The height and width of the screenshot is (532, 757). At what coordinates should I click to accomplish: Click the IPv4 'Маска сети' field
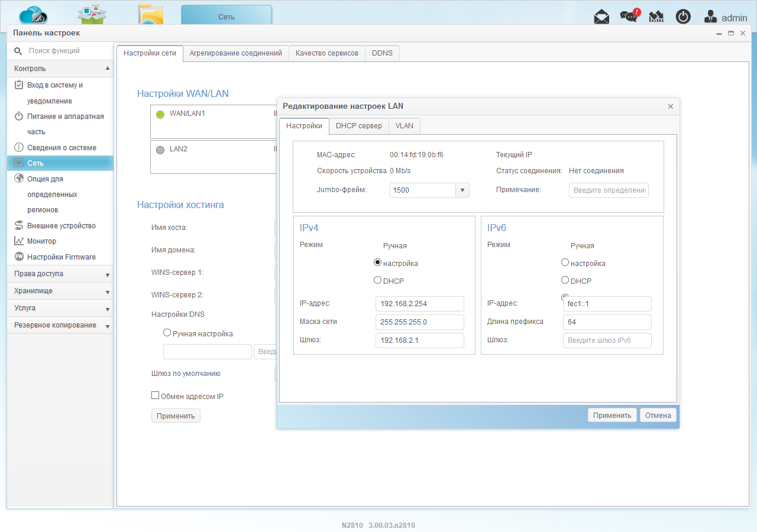pos(420,322)
